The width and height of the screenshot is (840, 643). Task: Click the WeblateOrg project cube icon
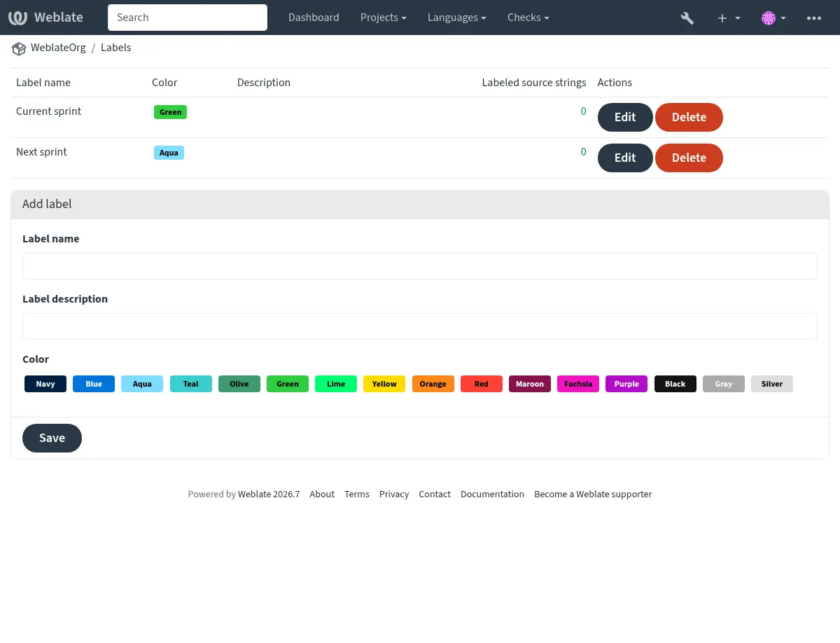(19, 48)
